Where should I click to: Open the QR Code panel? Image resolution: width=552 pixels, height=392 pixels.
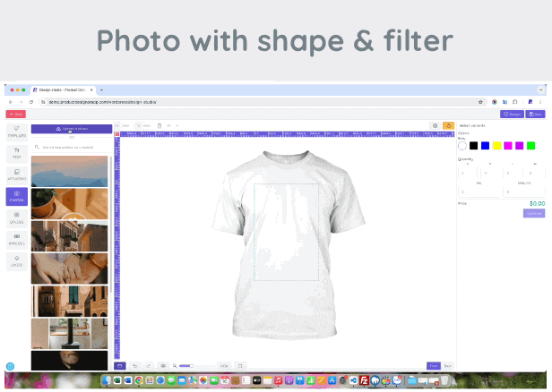17,217
